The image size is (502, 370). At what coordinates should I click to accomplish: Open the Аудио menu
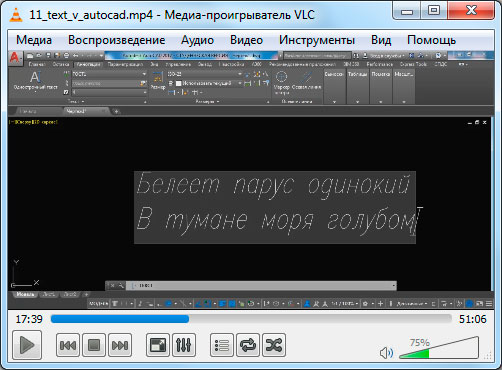click(x=197, y=40)
